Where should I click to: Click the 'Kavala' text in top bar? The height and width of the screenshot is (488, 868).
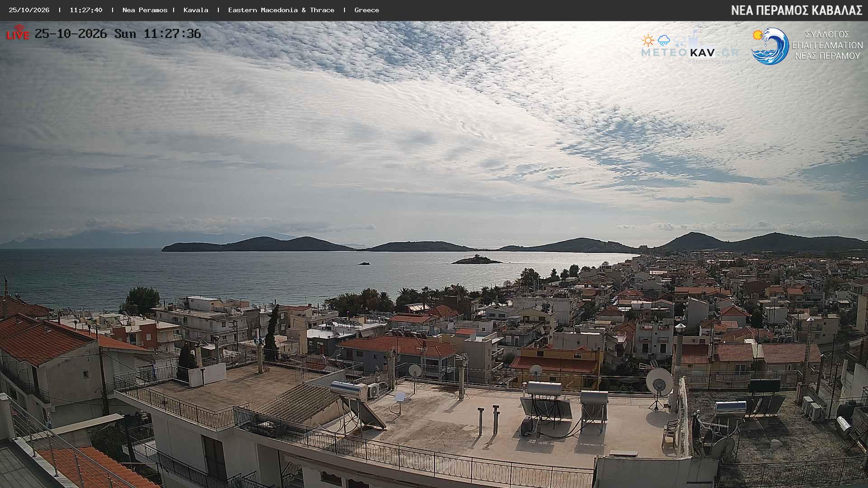click(x=196, y=10)
